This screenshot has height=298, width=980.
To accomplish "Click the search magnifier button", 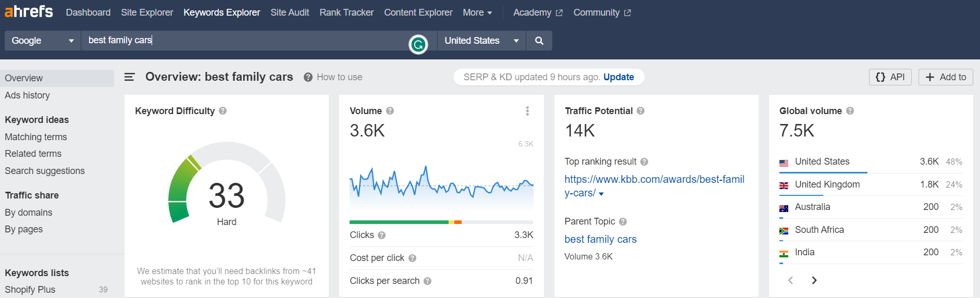I will pos(539,41).
